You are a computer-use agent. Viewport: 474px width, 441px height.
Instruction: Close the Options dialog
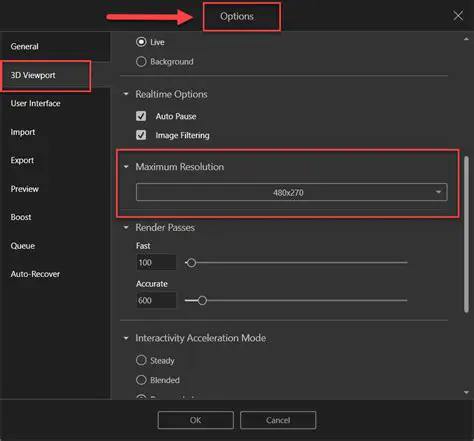coord(458,15)
